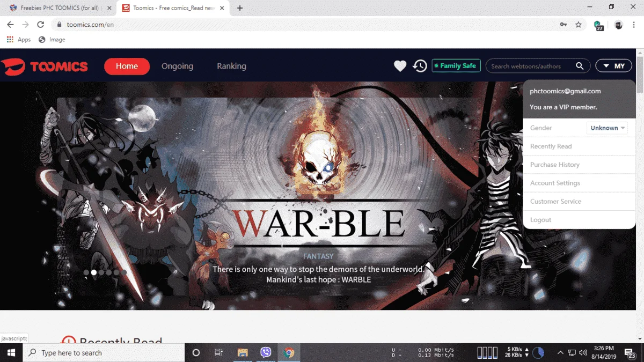The height and width of the screenshot is (362, 644).
Task: Click the Windows Type here to search box
Action: pos(103,352)
